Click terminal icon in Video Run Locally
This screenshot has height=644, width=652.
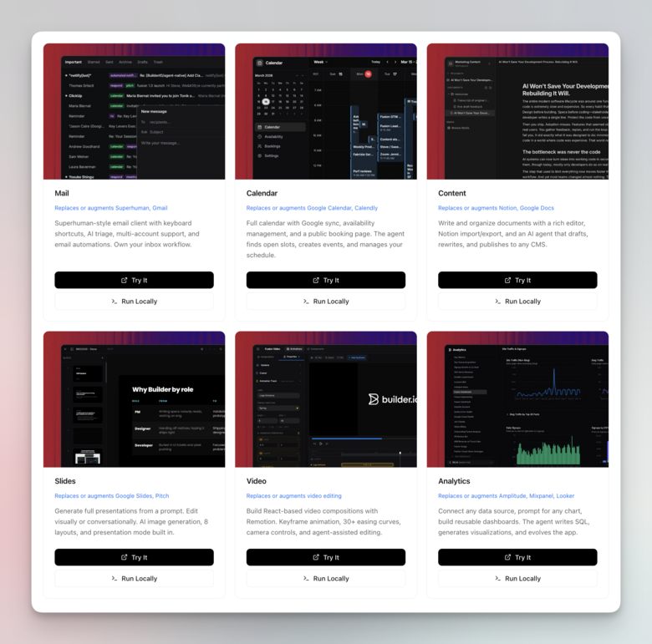[306, 578]
